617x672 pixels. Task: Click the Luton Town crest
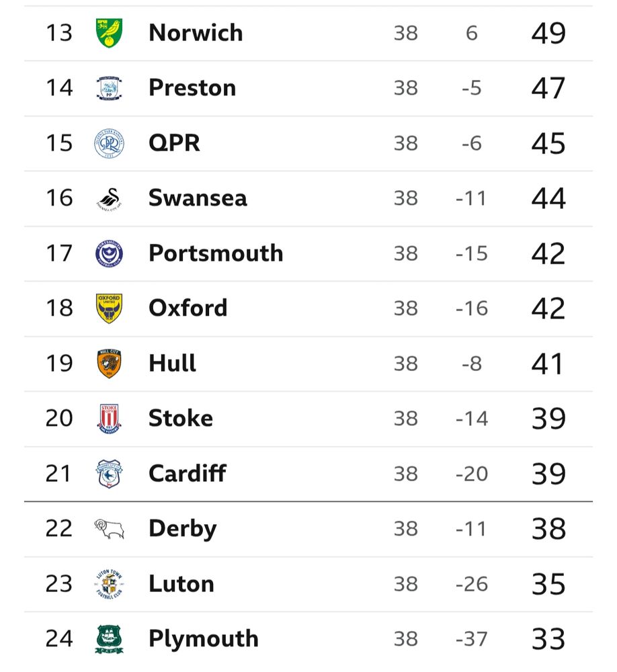(x=109, y=584)
